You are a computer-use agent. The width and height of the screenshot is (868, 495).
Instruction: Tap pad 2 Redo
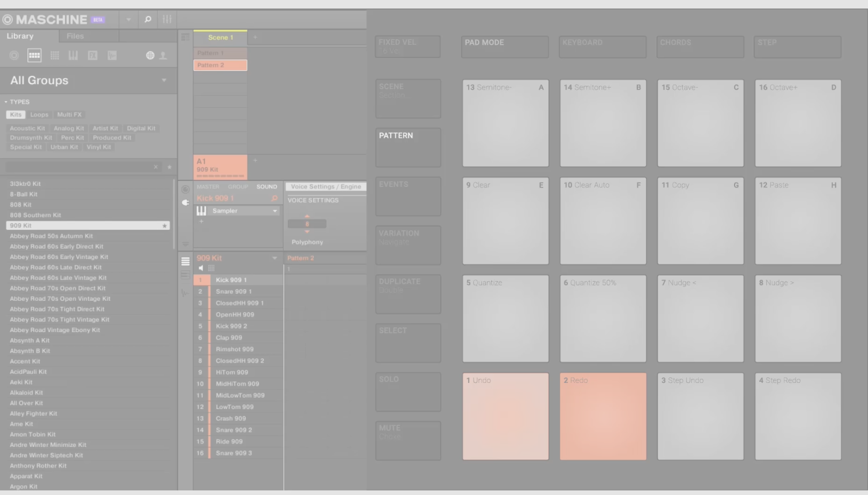603,416
